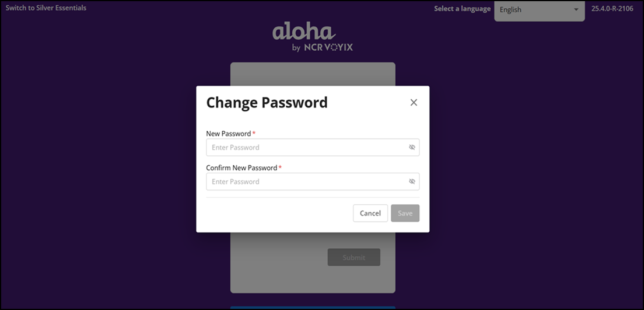Click the New Password field label
The width and height of the screenshot is (644, 310).
(x=228, y=134)
